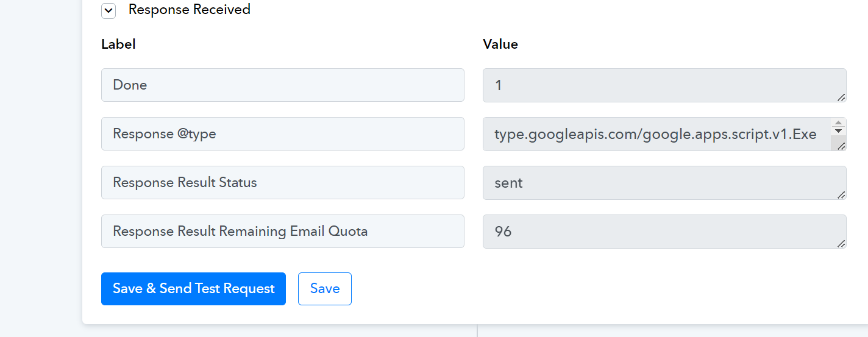Select the Response Result Status label field

coord(283,183)
